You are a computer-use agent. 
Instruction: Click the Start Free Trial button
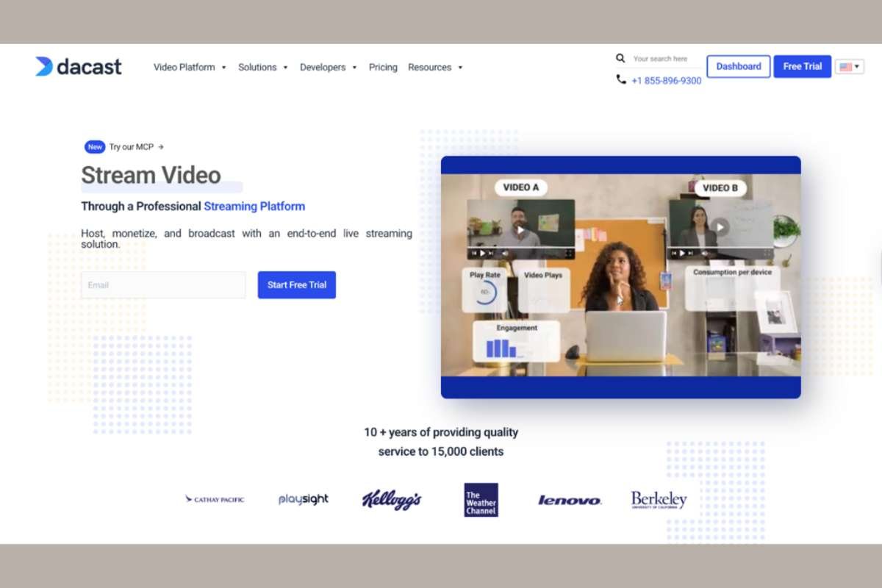(296, 285)
